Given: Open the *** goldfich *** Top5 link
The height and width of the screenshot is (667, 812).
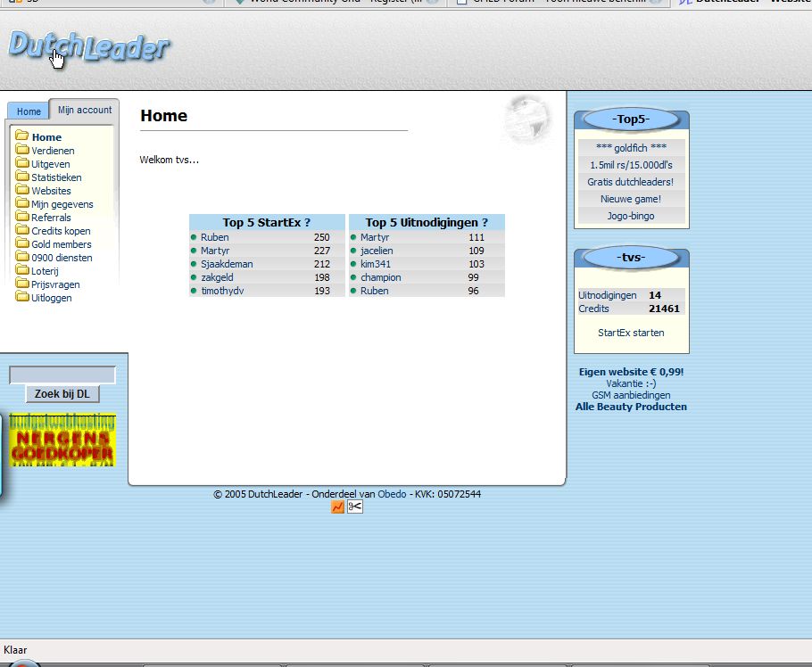Looking at the screenshot, I should pyautogui.click(x=631, y=147).
